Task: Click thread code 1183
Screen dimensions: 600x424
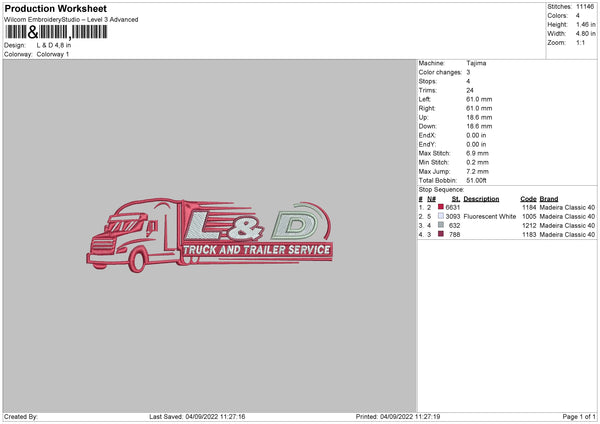Action: tap(529, 235)
